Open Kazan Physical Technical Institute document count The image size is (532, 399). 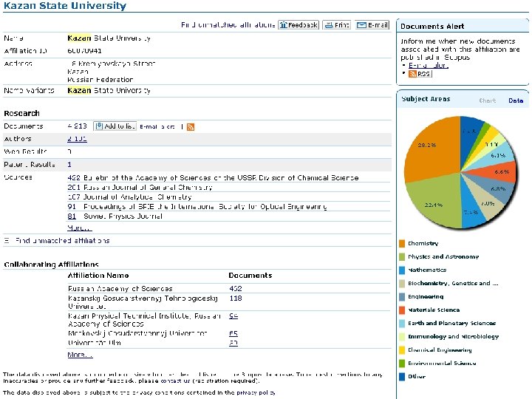pyautogui.click(x=233, y=316)
